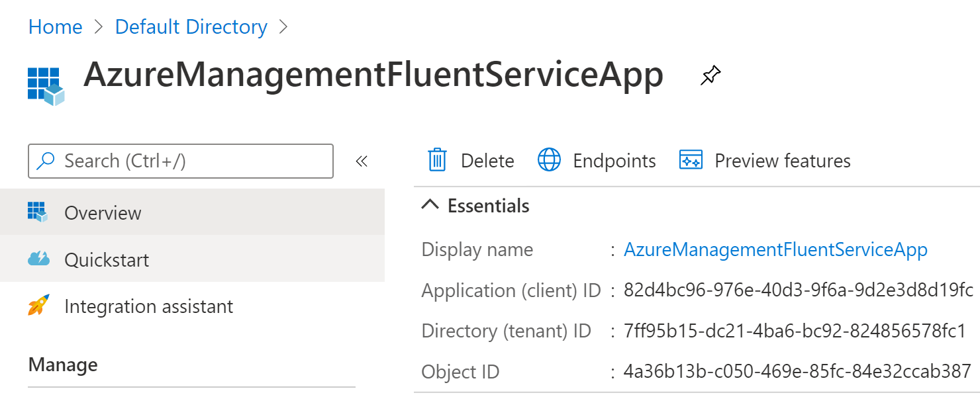
Task: Open Default Directory from the breadcrumb
Action: coord(191,26)
